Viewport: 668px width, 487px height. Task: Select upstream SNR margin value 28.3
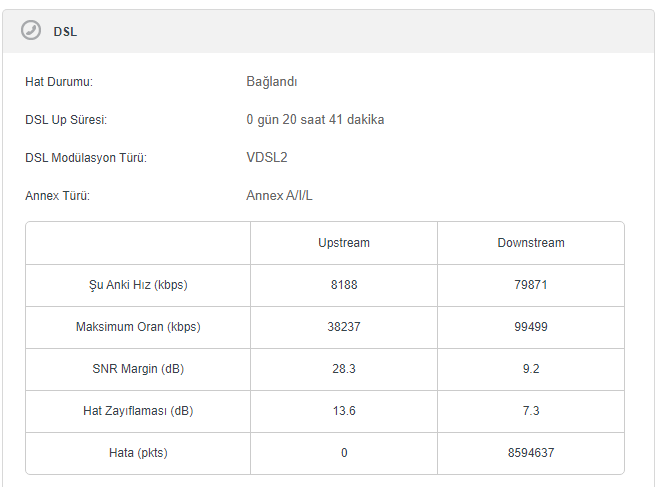(x=344, y=369)
